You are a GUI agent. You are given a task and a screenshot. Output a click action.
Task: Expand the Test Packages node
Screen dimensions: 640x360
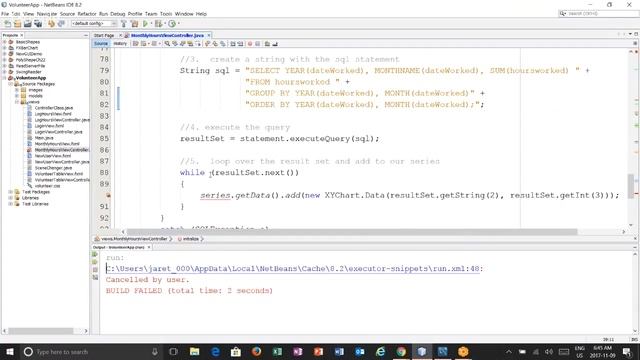coord(11,192)
